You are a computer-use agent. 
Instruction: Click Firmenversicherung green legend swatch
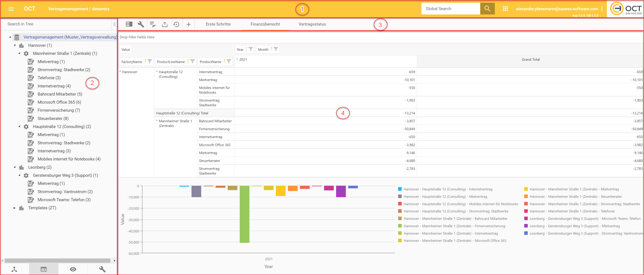pyautogui.click(x=400, y=226)
